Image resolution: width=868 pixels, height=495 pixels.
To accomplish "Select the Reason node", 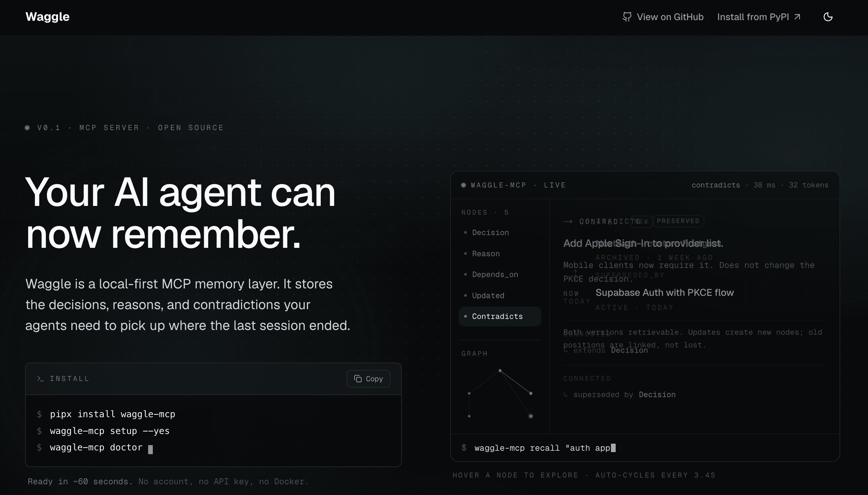I will [500, 254].
